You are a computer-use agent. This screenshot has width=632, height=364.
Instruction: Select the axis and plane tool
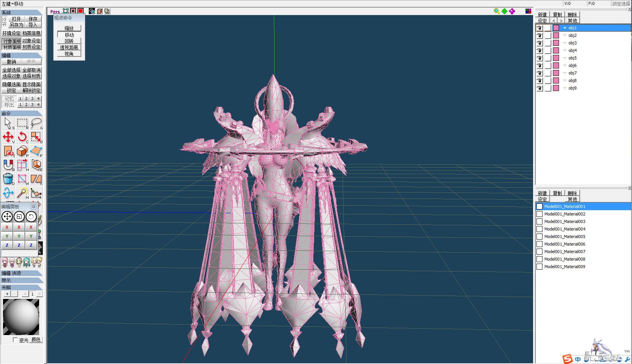pos(36,193)
